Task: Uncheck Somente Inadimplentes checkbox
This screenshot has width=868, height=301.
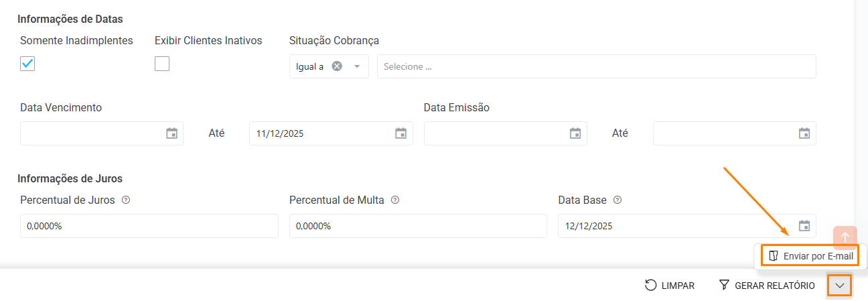Action: point(27,64)
